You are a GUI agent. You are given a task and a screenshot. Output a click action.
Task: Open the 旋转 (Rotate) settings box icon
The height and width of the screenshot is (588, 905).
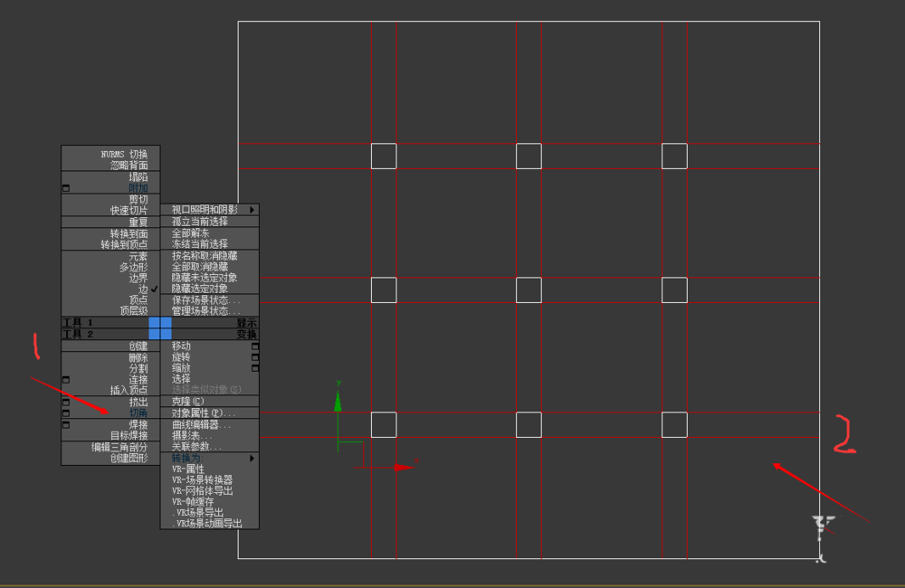pyautogui.click(x=254, y=356)
